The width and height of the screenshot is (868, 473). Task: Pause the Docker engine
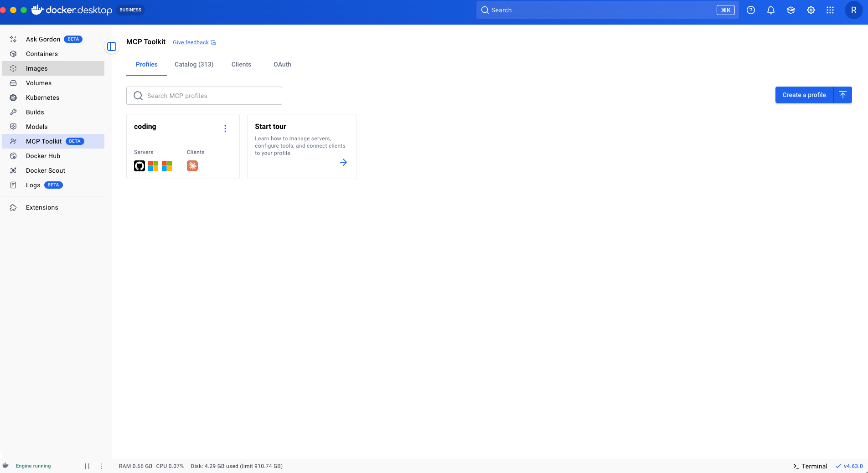click(87, 466)
